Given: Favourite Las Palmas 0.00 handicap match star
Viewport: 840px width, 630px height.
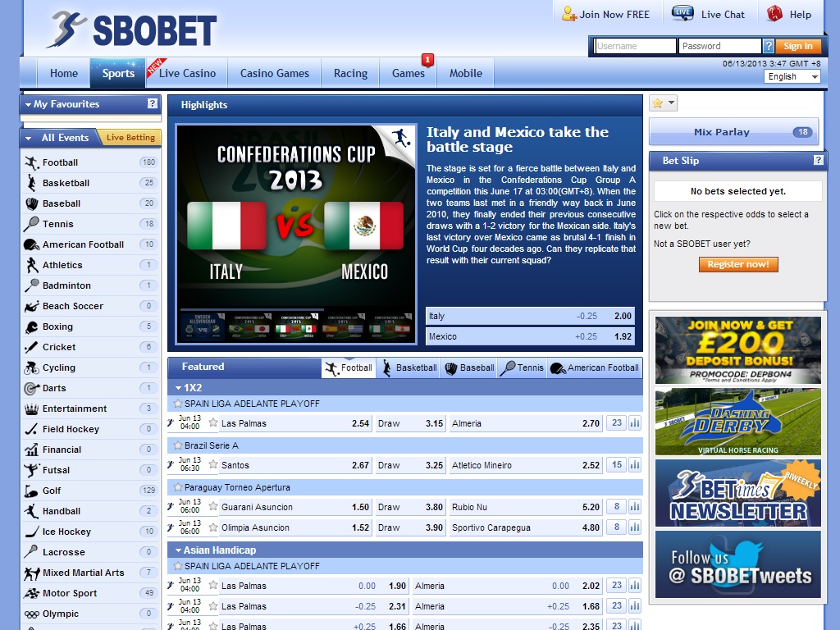Looking at the screenshot, I should tap(213, 585).
